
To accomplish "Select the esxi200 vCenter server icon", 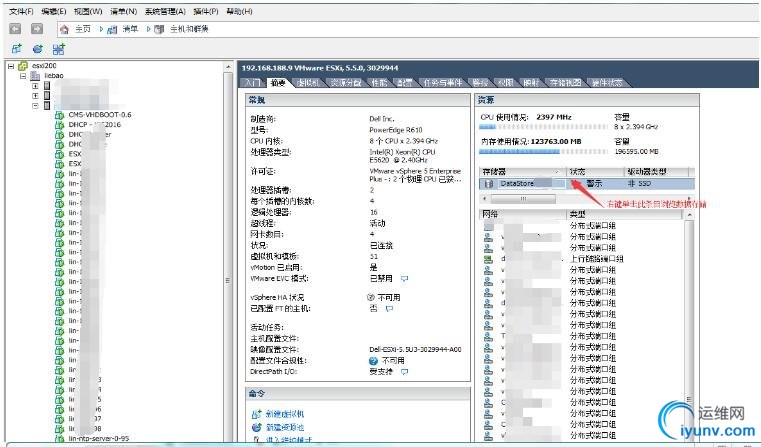I will pyautogui.click(x=22, y=66).
